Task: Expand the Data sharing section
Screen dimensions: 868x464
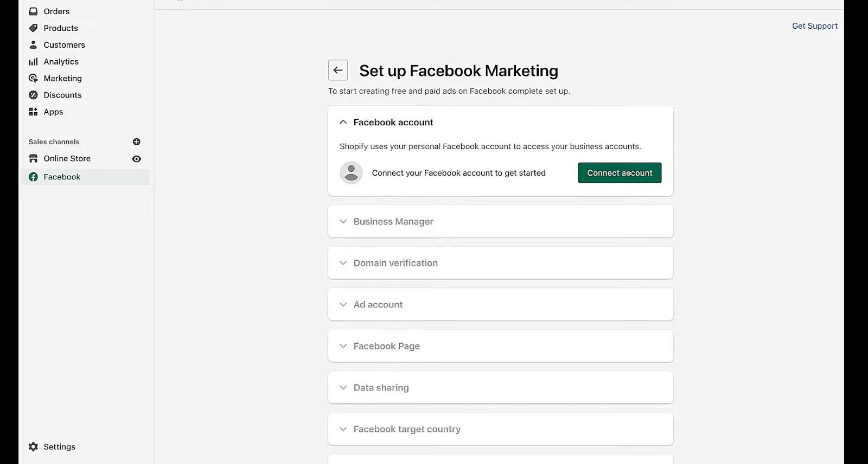Action: (343, 388)
